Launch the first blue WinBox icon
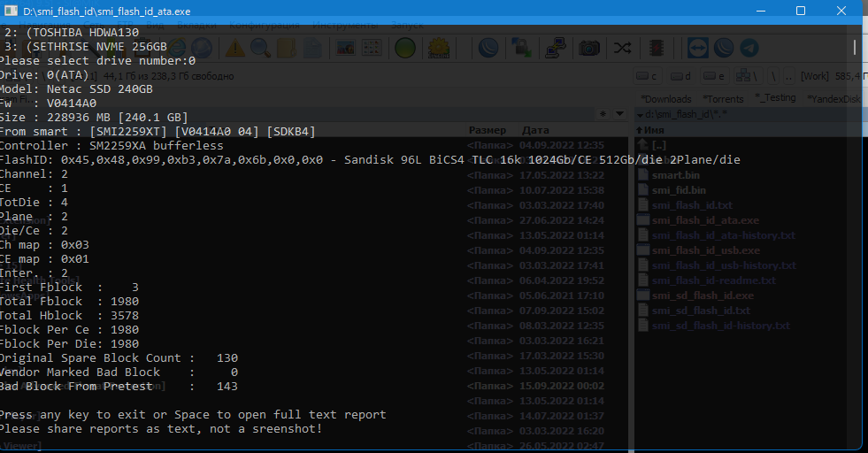 click(x=488, y=48)
